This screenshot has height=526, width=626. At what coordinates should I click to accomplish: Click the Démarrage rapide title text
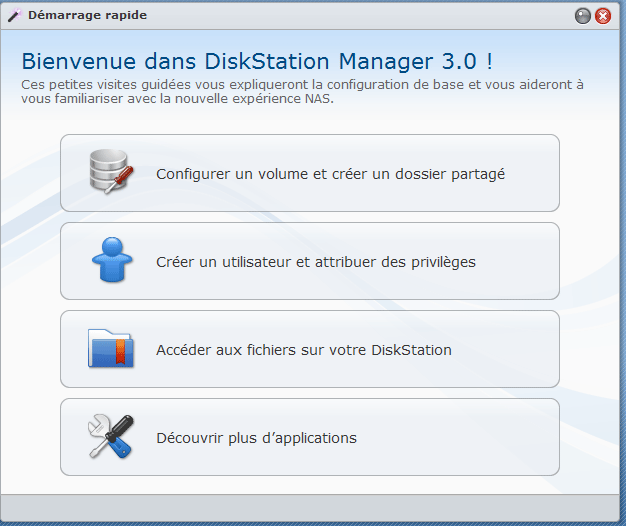87,16
